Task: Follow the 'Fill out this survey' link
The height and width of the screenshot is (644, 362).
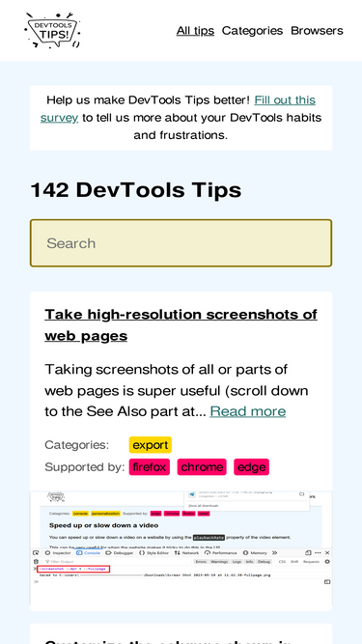Action: (x=178, y=109)
